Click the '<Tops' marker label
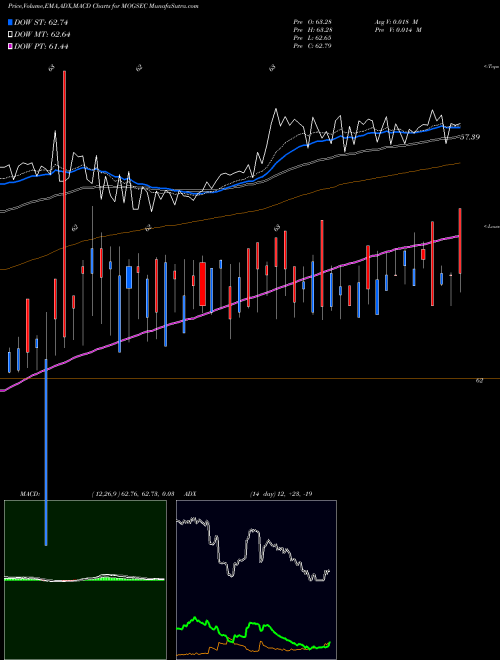The height and width of the screenshot is (660, 500). tap(491, 67)
